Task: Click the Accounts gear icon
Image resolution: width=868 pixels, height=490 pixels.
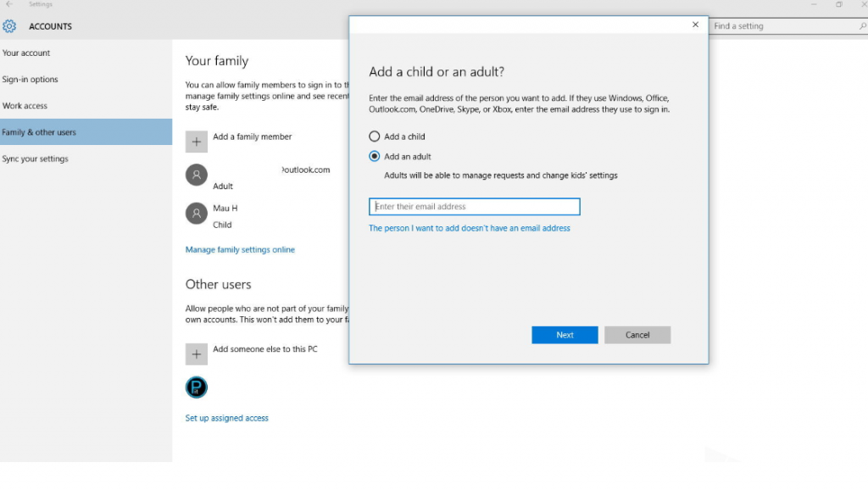Action: click(9, 26)
